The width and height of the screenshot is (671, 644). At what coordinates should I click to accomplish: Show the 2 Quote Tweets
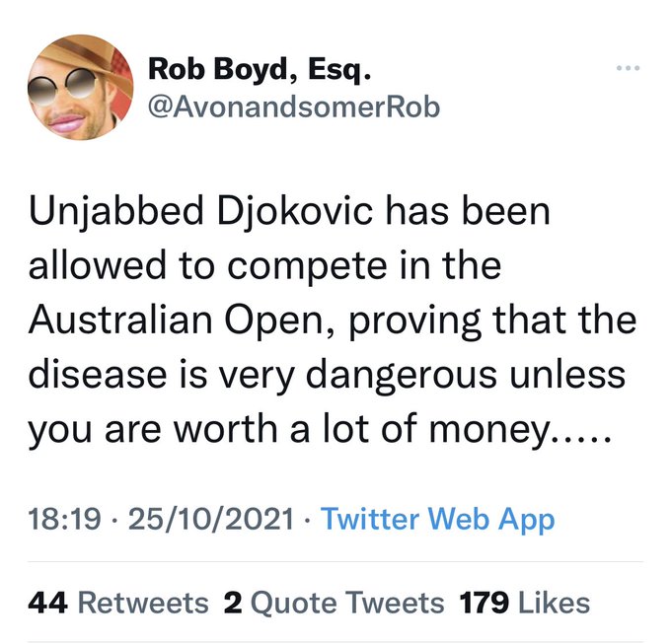[x=335, y=602]
